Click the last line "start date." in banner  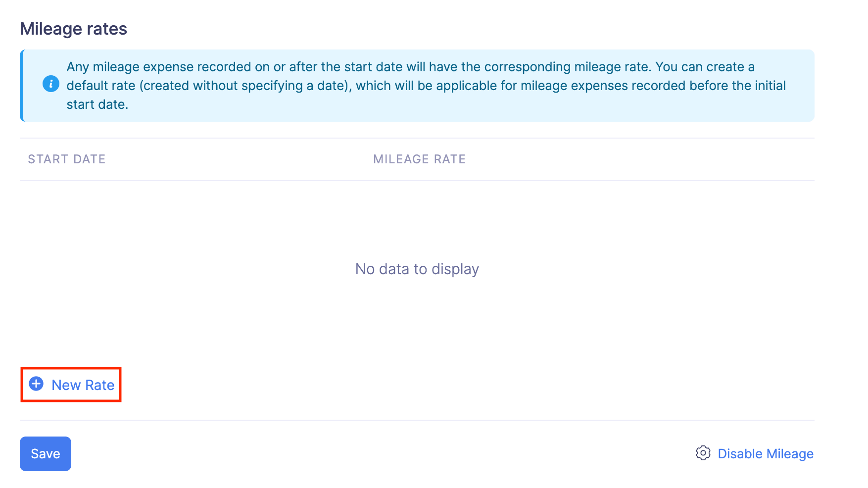tap(97, 104)
